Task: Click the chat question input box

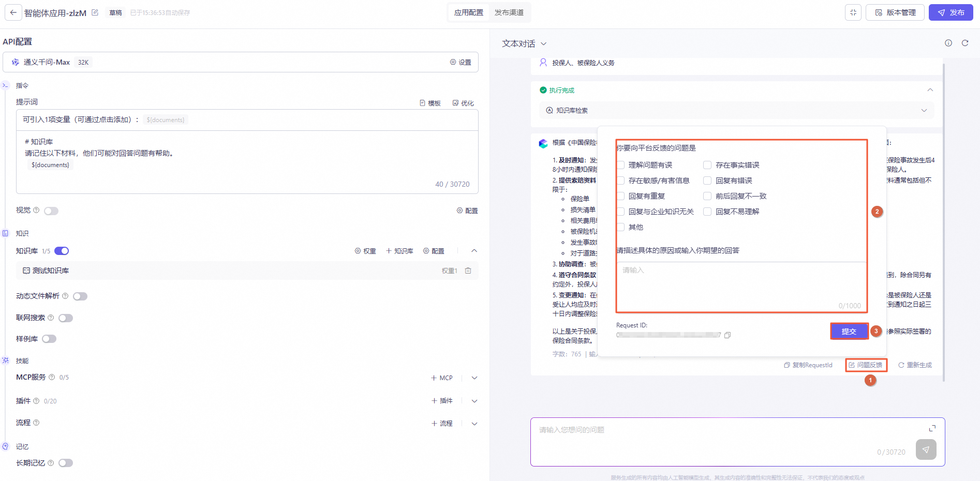Action: (x=737, y=442)
